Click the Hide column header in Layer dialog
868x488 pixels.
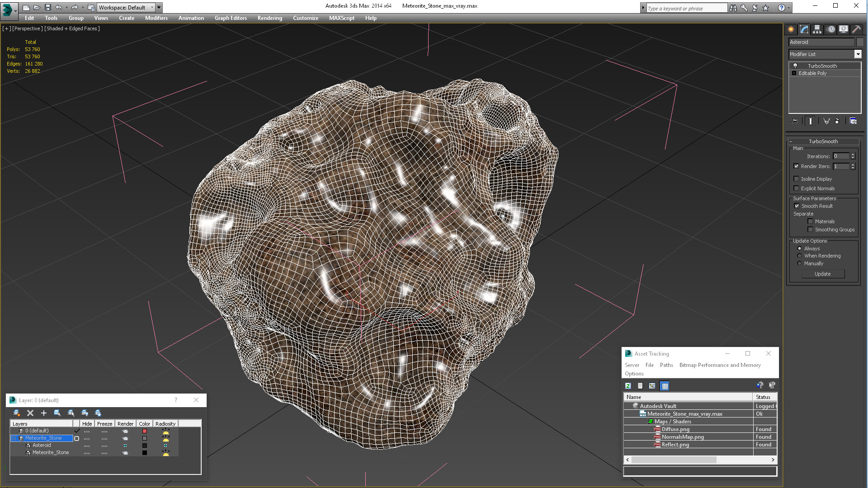pos(87,424)
